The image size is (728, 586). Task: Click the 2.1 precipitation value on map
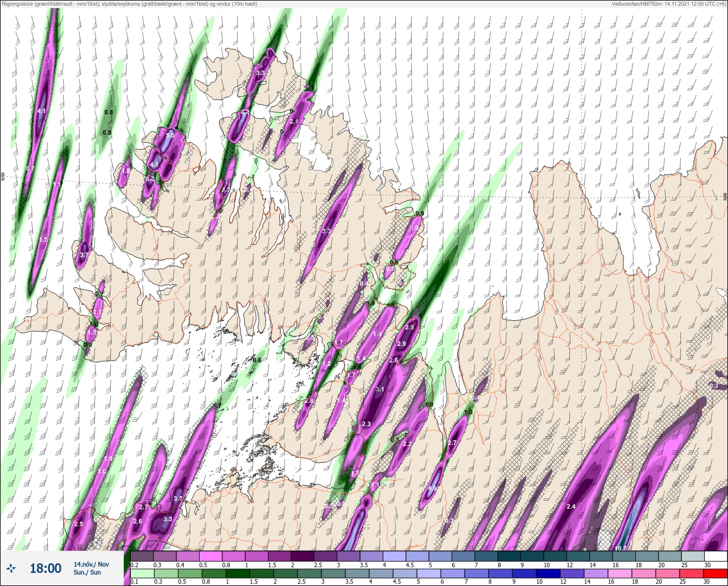[294, 122]
